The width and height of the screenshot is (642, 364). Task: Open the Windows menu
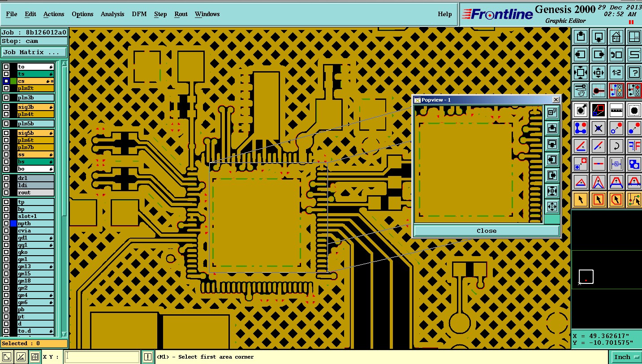point(207,14)
